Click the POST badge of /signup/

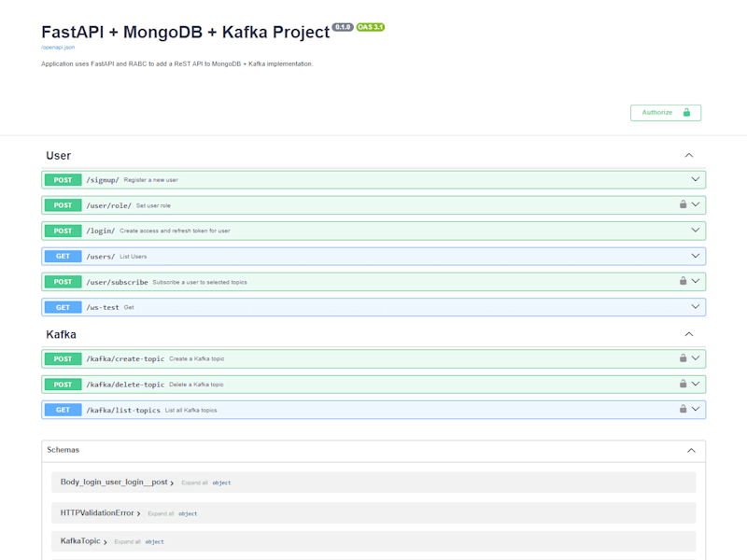[63, 180]
